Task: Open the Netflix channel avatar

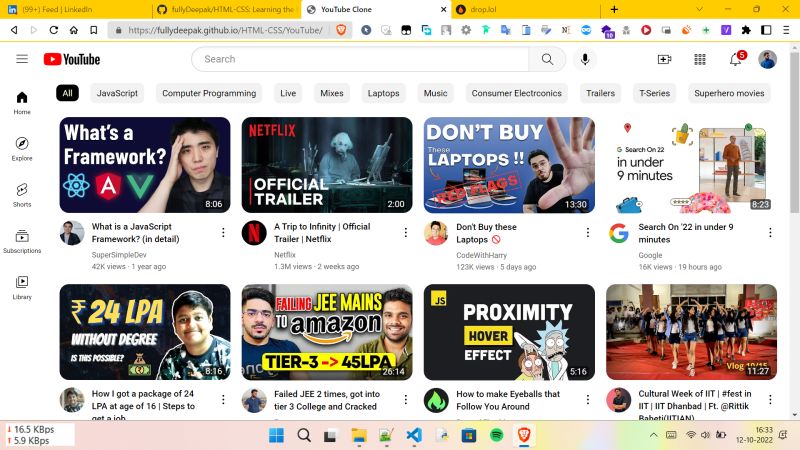Action: pyautogui.click(x=254, y=233)
